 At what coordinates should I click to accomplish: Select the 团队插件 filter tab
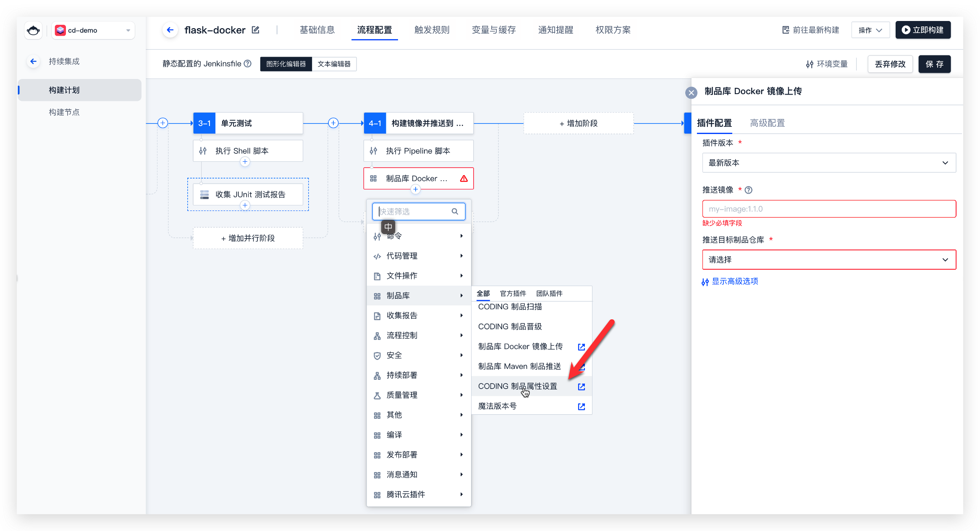[x=549, y=293]
